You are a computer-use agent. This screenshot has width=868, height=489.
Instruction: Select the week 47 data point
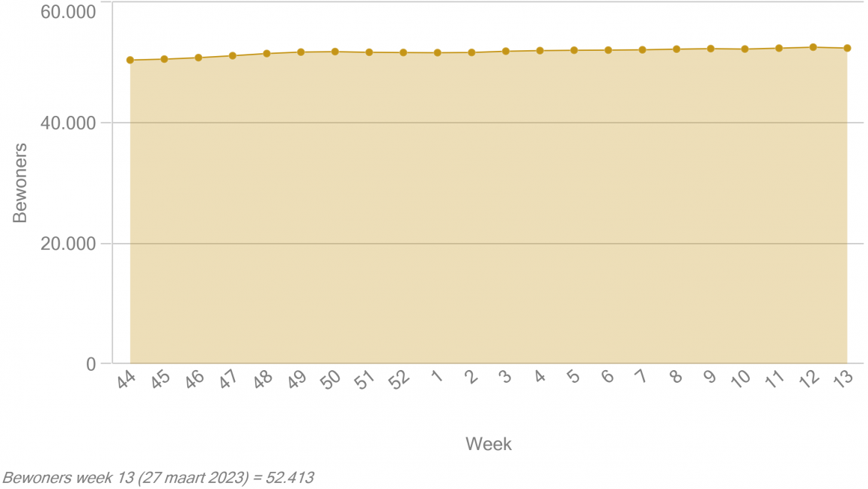click(233, 56)
